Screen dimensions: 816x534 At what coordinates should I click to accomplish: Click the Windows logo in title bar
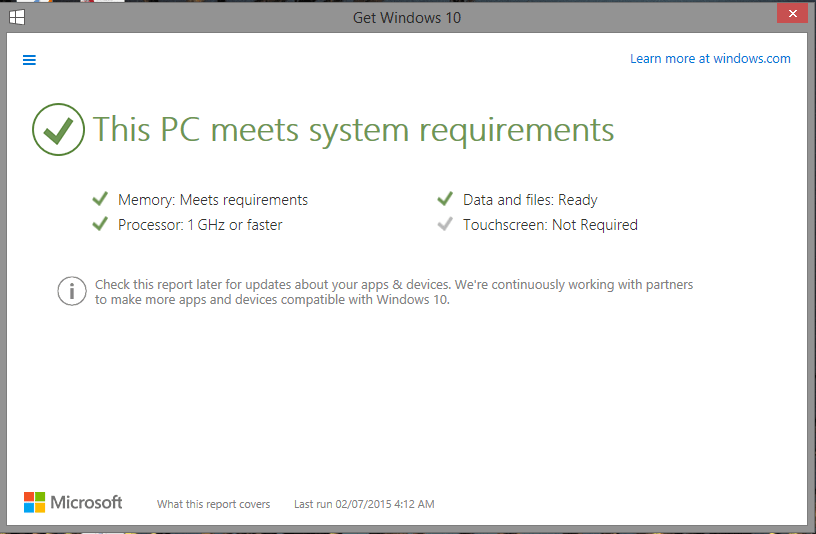[17, 17]
